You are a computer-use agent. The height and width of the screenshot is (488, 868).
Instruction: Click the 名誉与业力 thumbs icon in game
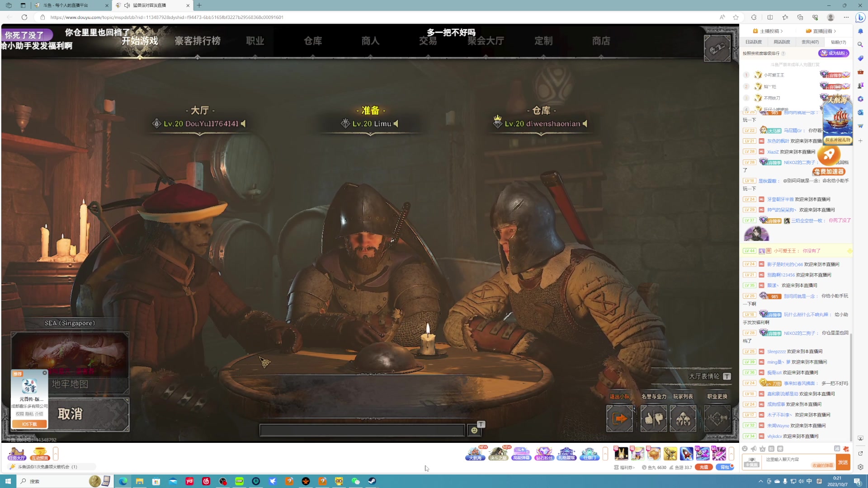(653, 418)
